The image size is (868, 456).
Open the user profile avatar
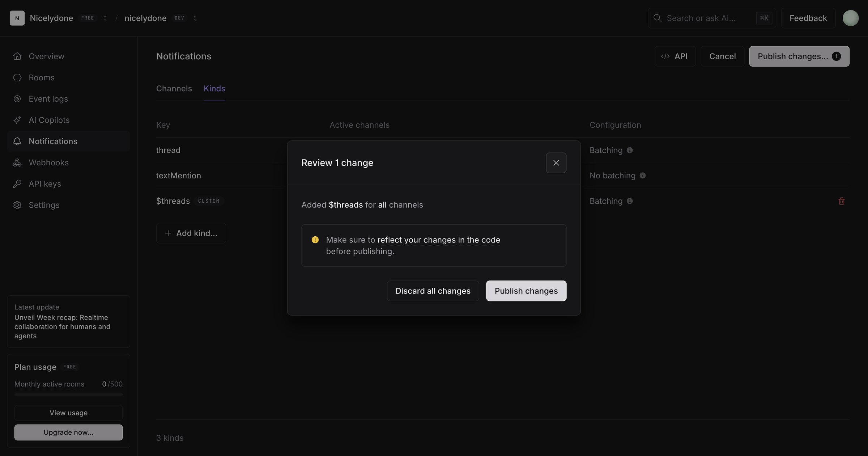[x=851, y=18]
